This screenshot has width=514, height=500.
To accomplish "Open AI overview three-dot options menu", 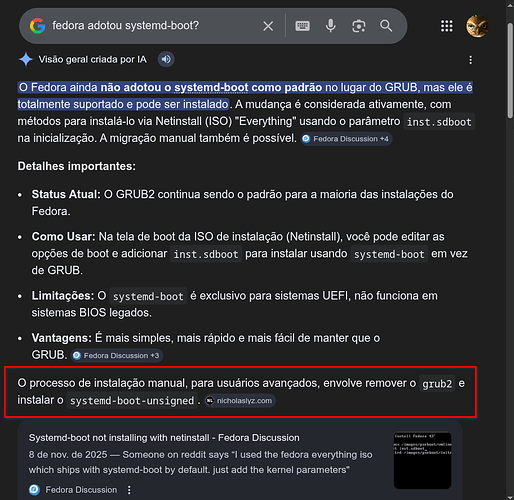I will [470, 60].
